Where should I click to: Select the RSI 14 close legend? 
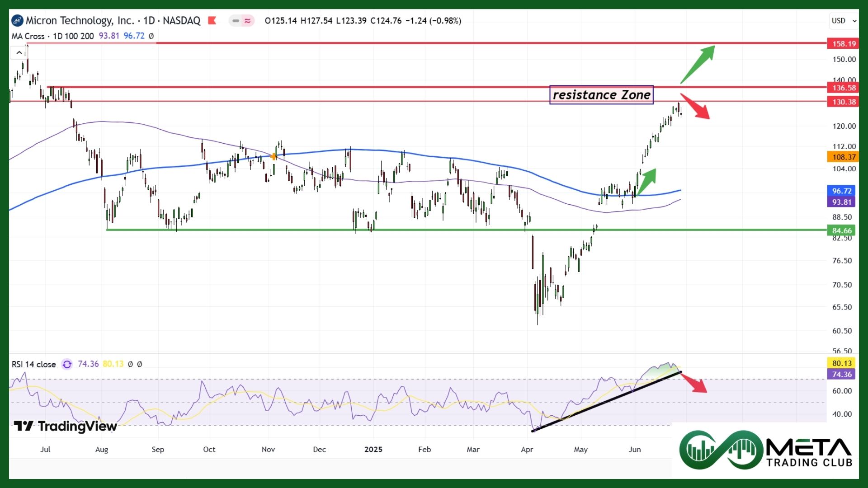pyautogui.click(x=34, y=364)
